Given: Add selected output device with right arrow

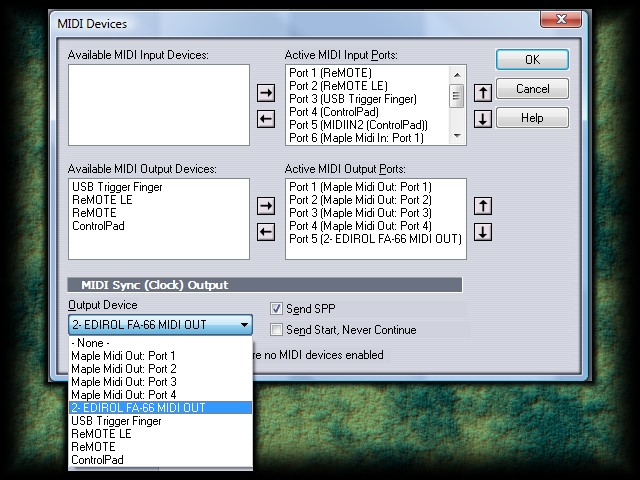Looking at the screenshot, I should point(266,206).
